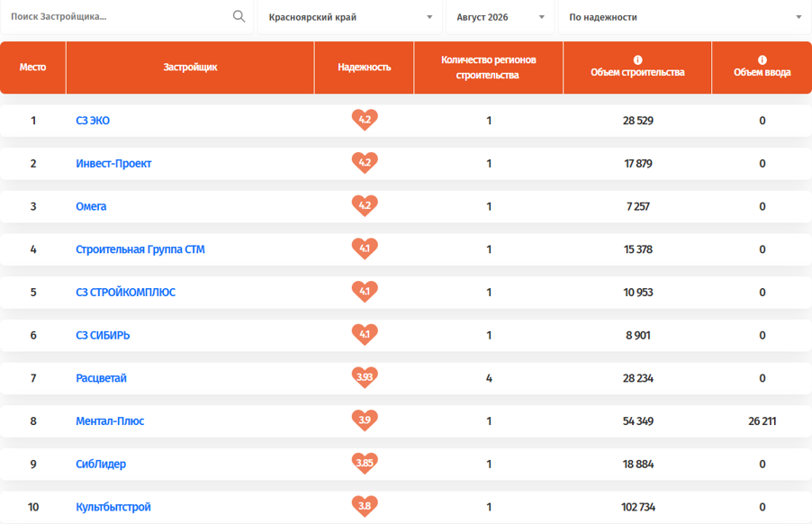Viewport: 812px width, 524px height.
Task: Click the 26 211 commissioning volume value
Action: [x=762, y=421]
